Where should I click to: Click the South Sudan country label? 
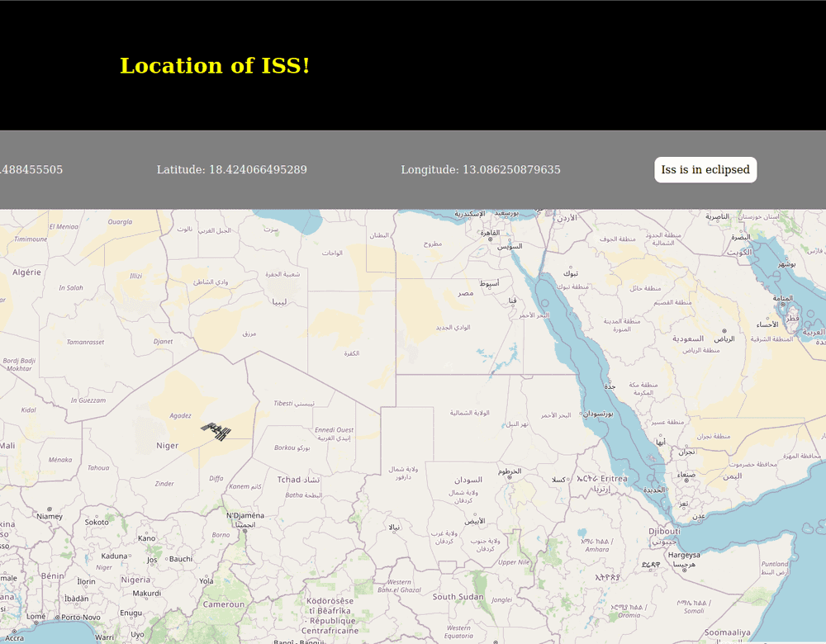458,597
